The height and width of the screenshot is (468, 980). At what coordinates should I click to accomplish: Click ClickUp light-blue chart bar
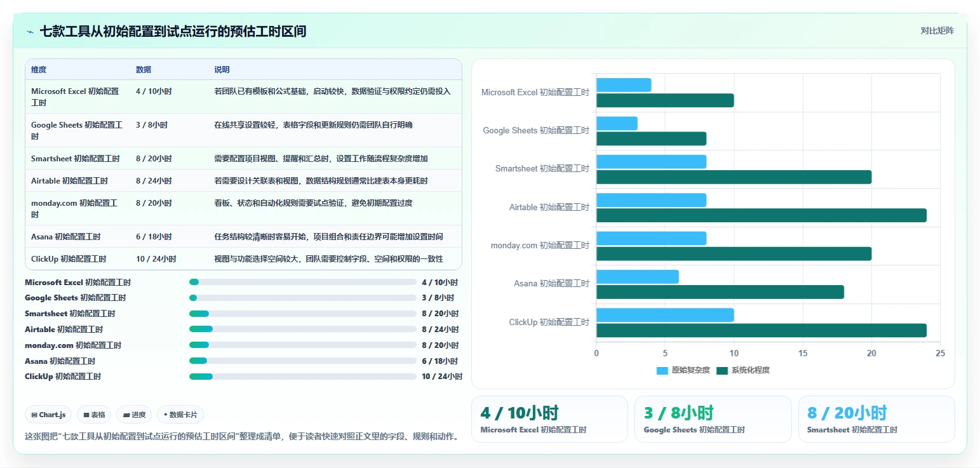click(665, 314)
